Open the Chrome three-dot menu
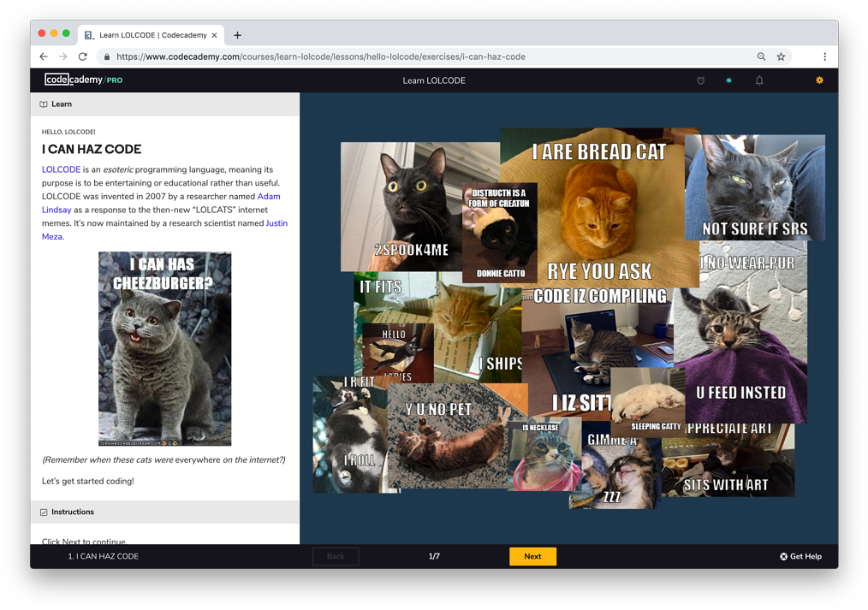Image resolution: width=868 pixels, height=610 pixels. tap(824, 56)
